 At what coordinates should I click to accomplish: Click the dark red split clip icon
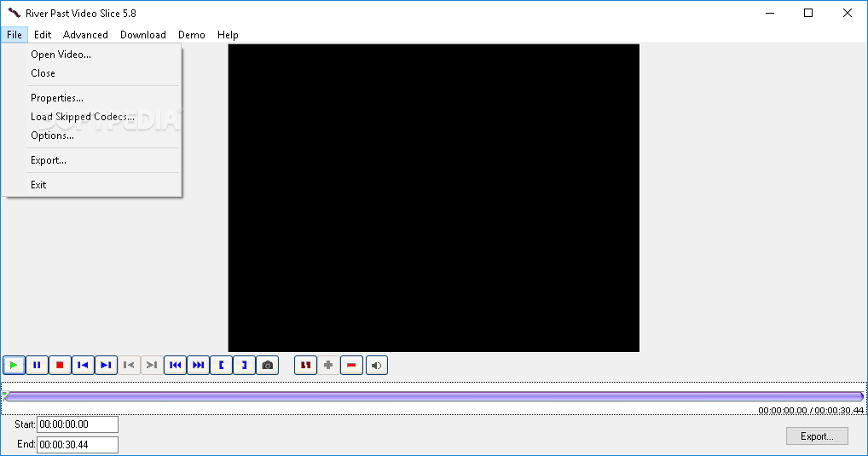[x=305, y=366]
